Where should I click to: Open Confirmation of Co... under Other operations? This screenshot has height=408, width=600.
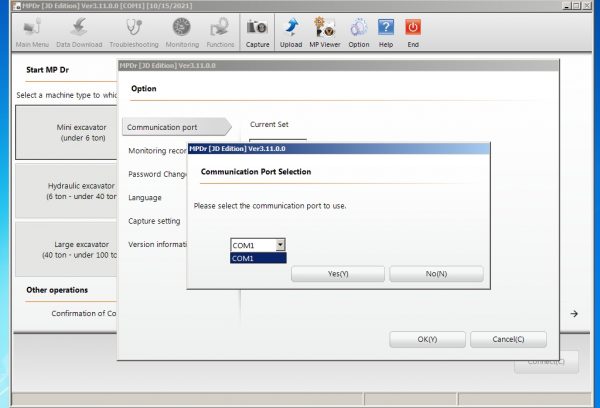tap(84, 313)
